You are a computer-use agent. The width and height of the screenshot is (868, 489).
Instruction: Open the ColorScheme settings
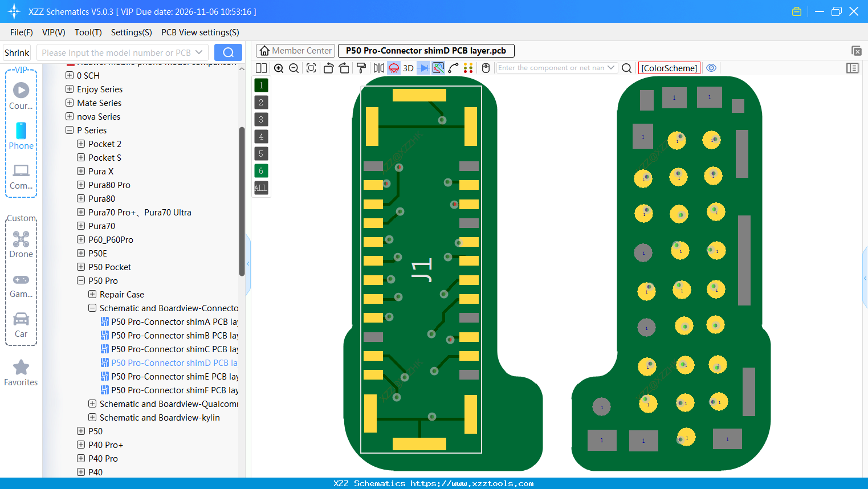point(669,67)
